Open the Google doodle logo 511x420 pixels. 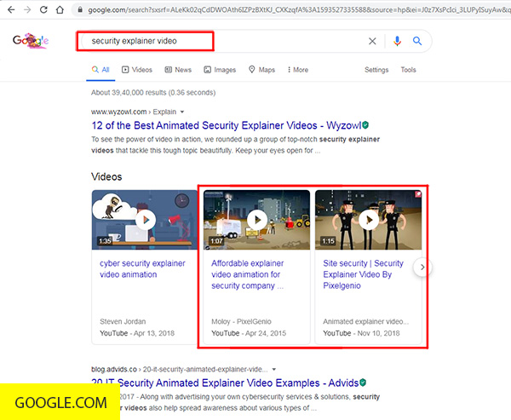pos(31,41)
